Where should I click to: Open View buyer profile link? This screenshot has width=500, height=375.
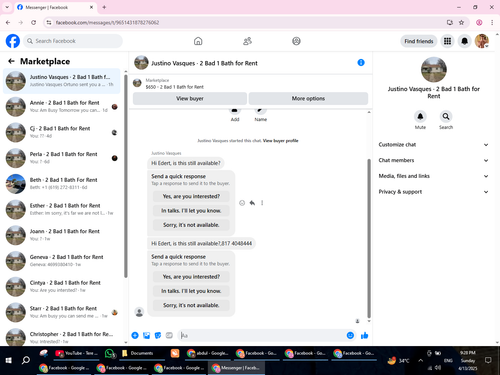coord(280,141)
